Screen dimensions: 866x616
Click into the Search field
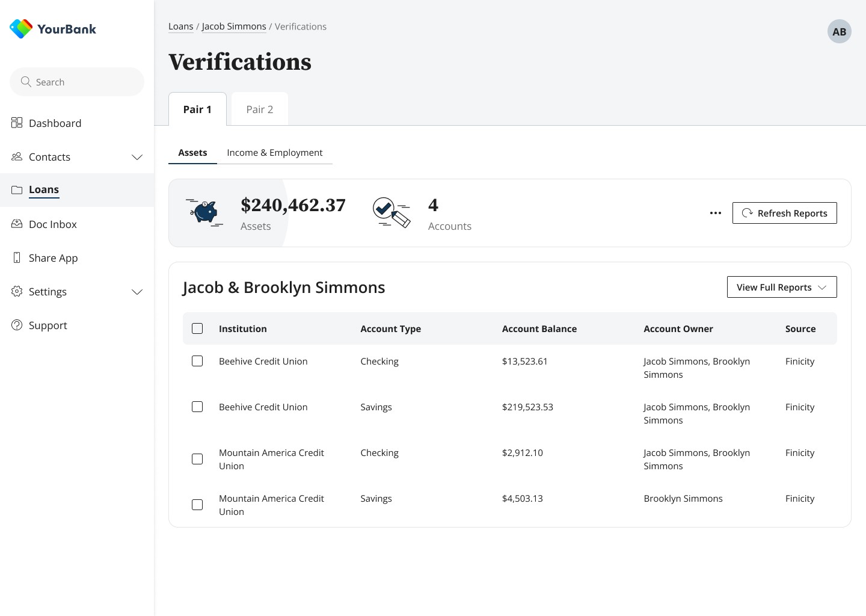click(78, 82)
